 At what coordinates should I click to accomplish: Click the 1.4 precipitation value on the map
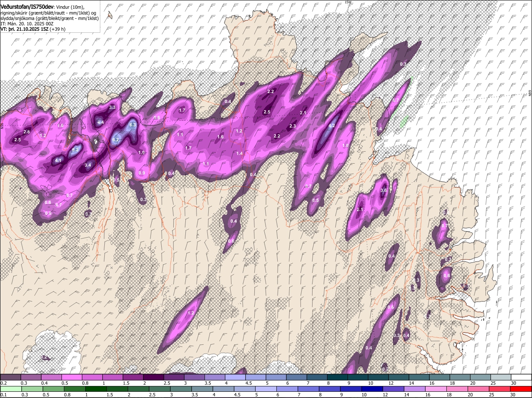(239, 153)
